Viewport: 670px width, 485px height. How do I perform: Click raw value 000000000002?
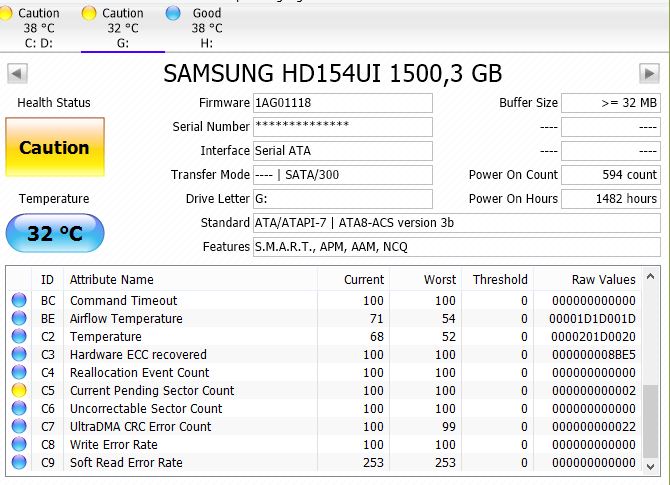tap(594, 391)
